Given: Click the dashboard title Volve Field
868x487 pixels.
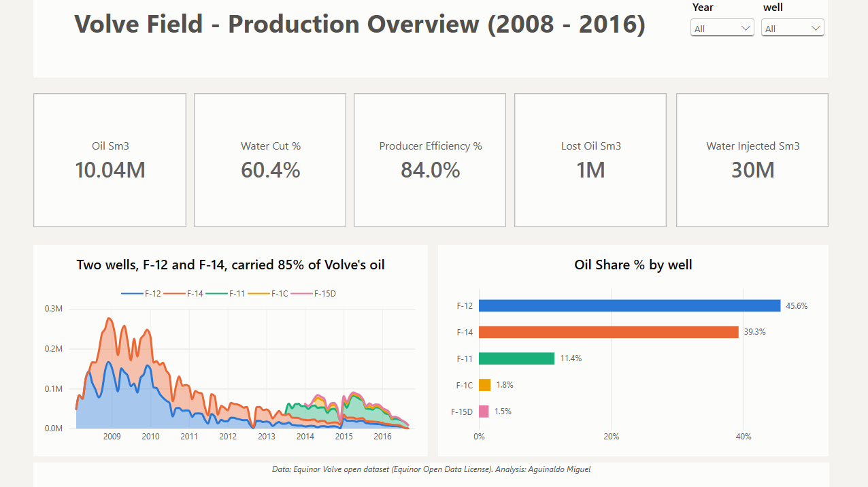Looking at the screenshot, I should [x=360, y=24].
